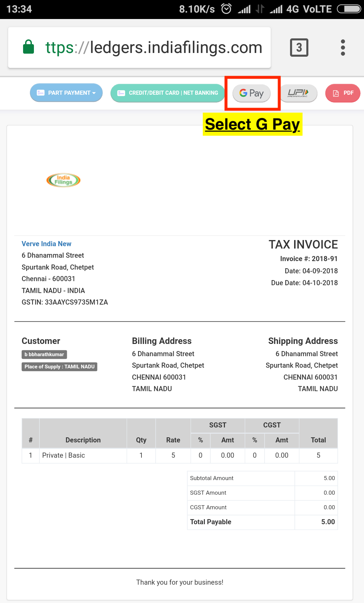Image resolution: width=364 pixels, height=603 pixels.
Task: Click the card icon on CREDIT/DEBIT CARD button
Action: tap(121, 92)
